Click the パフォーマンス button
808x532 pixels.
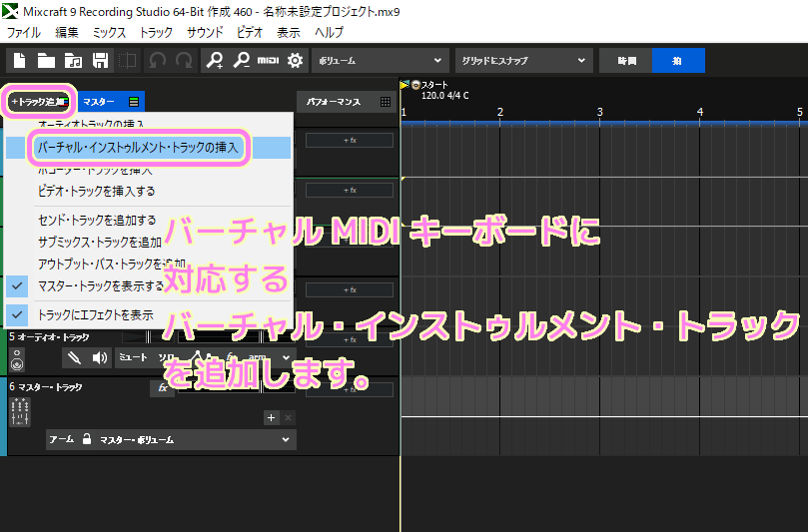[346, 102]
